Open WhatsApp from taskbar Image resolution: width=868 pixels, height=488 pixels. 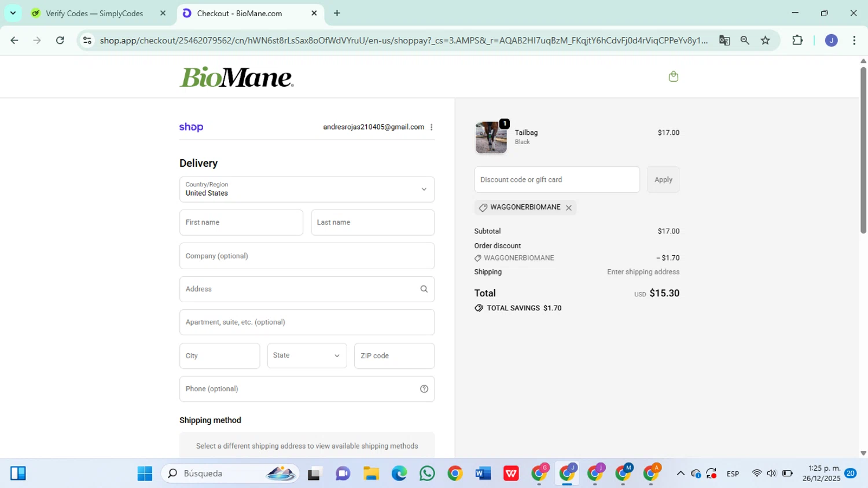(427, 474)
